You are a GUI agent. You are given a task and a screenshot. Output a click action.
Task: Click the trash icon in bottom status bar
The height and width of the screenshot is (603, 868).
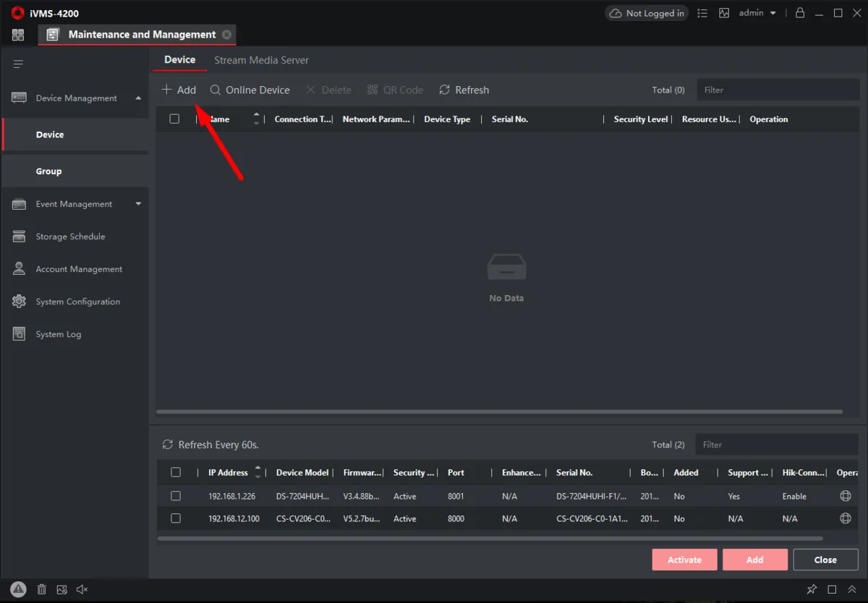coord(42,590)
